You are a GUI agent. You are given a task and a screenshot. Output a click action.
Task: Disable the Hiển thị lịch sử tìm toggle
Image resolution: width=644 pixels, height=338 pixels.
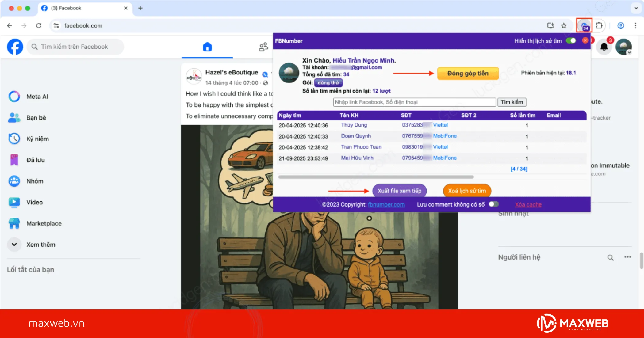pyautogui.click(x=571, y=40)
